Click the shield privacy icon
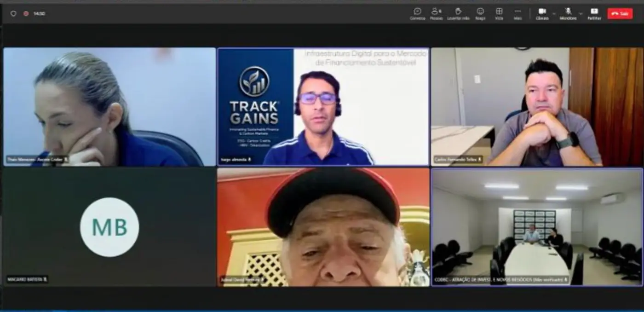The width and height of the screenshot is (644, 312). coord(13,14)
